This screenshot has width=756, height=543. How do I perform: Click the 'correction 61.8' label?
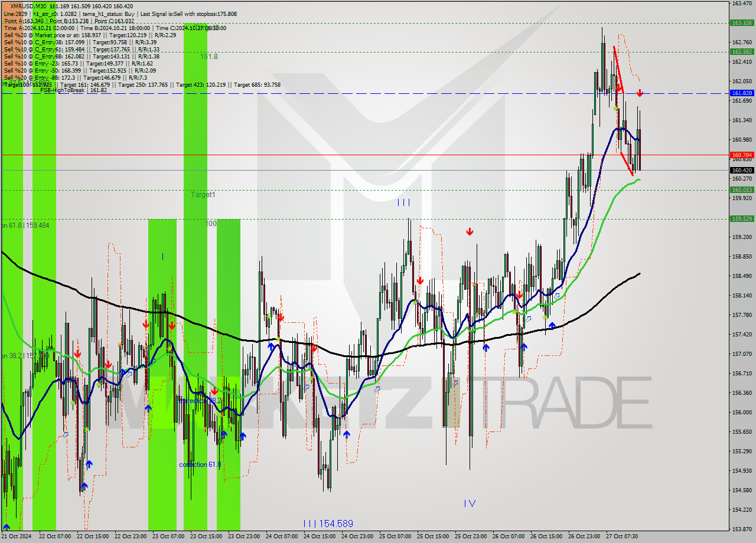pos(201,465)
